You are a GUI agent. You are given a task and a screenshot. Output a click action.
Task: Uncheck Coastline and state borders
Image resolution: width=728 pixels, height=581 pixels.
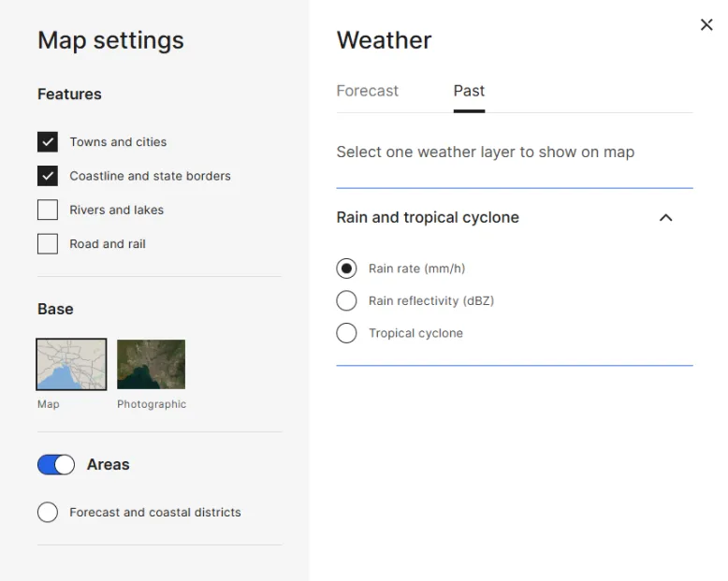pyautogui.click(x=48, y=176)
